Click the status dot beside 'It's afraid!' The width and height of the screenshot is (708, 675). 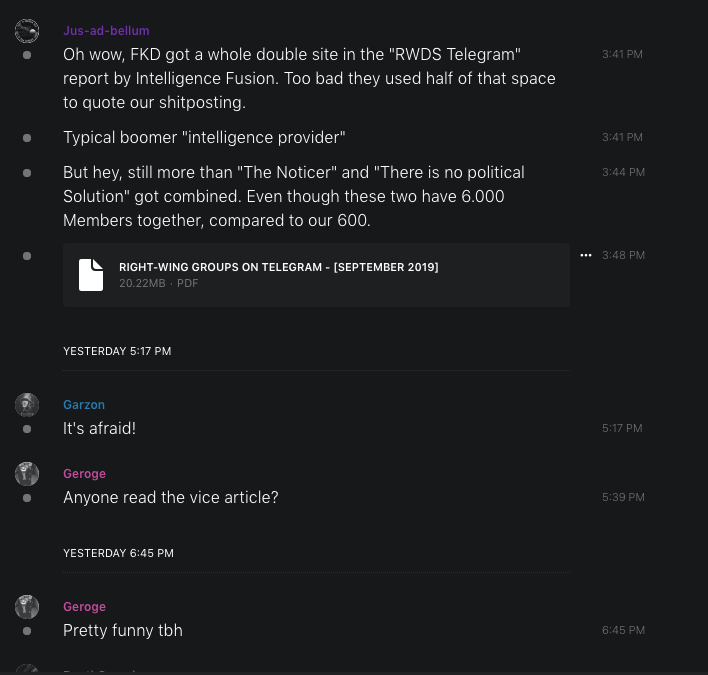27,429
